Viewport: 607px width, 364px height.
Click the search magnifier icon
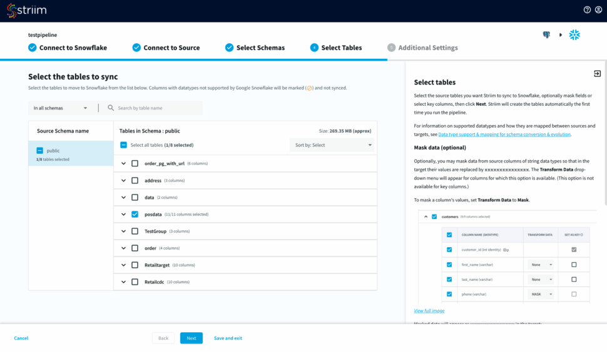[x=111, y=108]
